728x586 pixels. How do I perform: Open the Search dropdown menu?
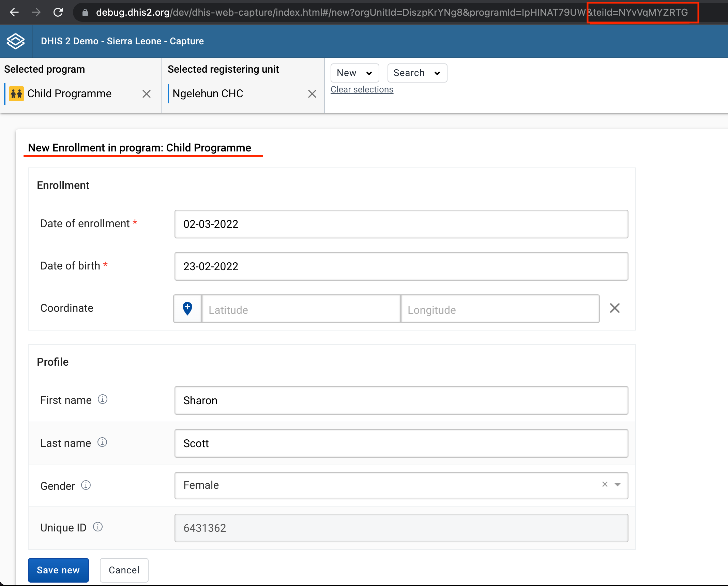coord(417,73)
